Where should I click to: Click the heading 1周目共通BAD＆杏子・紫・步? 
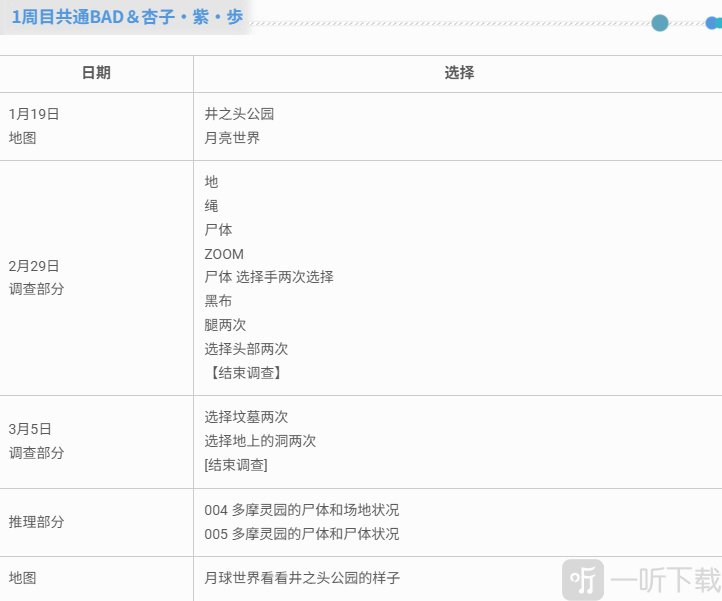[x=127, y=17]
